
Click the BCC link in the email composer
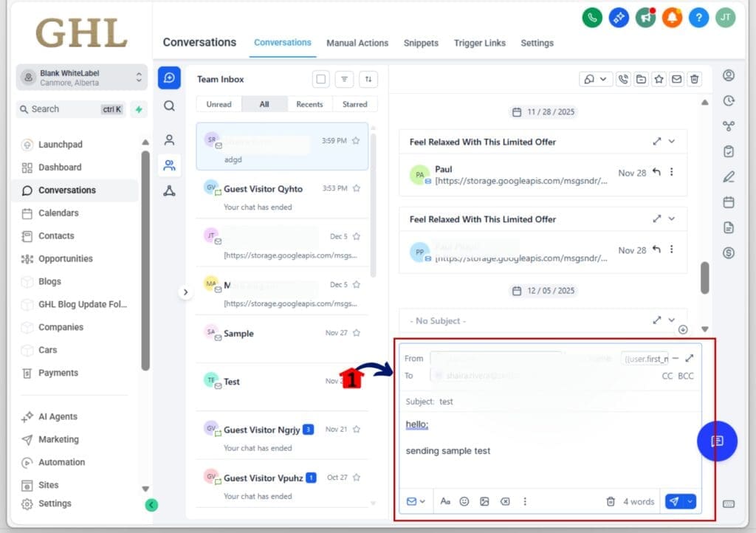click(x=685, y=376)
